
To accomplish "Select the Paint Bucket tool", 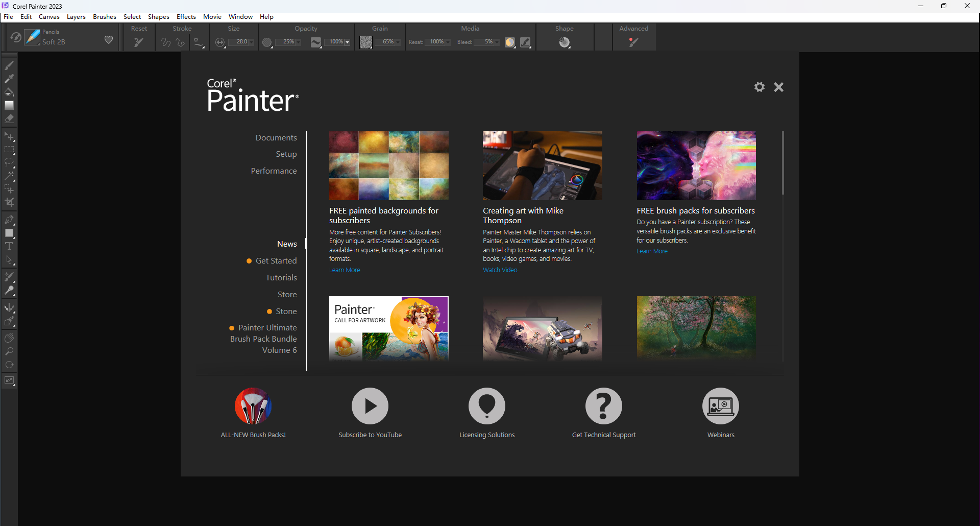I will click(9, 92).
